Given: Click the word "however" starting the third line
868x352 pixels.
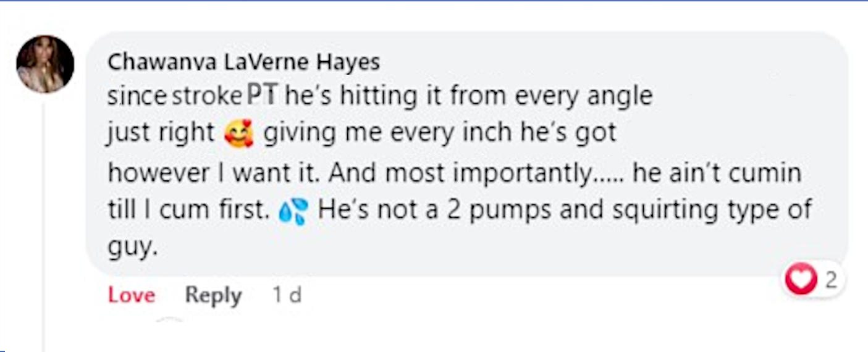Looking at the screenshot, I should pyautogui.click(x=149, y=174).
